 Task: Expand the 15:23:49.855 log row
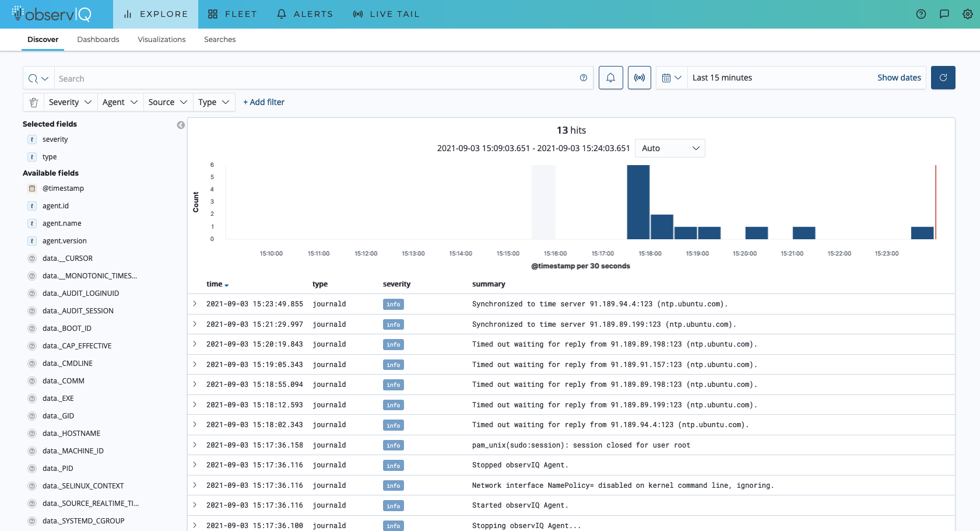(x=195, y=304)
